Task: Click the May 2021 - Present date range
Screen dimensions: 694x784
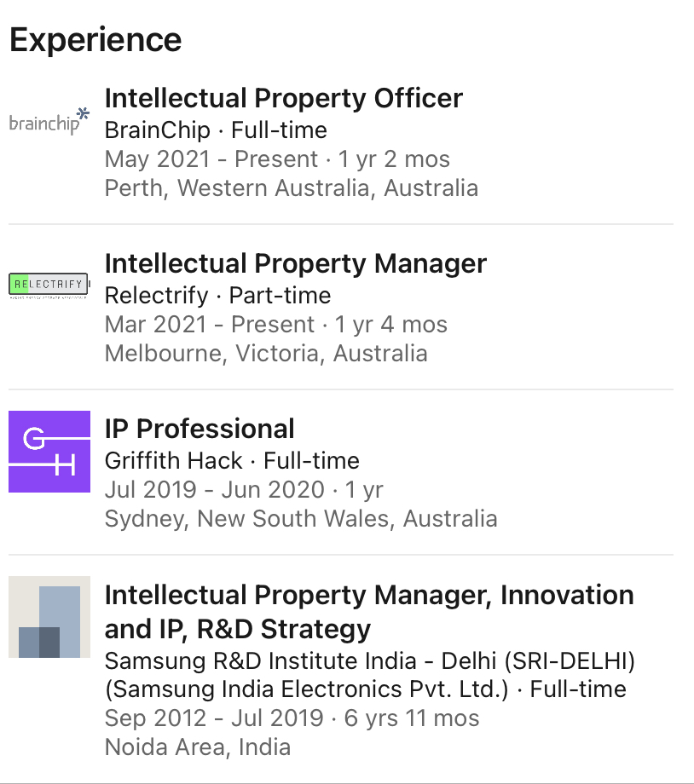Action: tap(211, 159)
